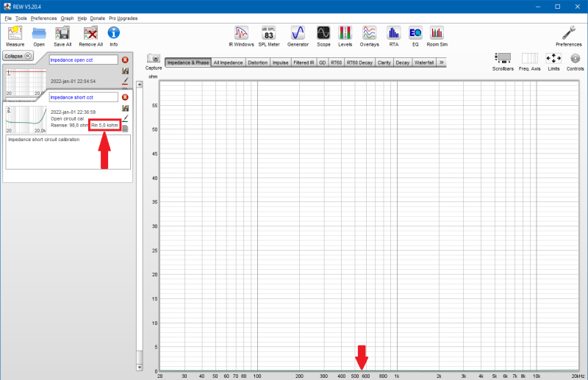
Task: Show the Overlays window
Action: [x=370, y=37]
